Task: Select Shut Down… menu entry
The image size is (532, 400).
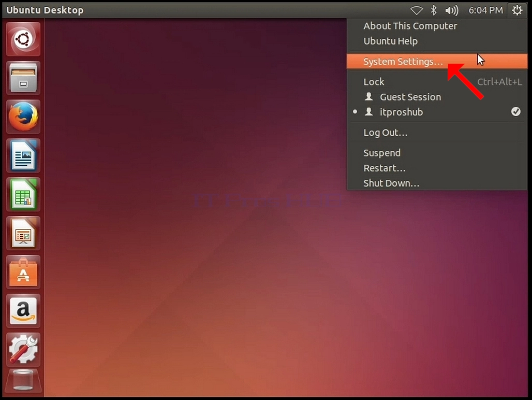Action: [437, 183]
